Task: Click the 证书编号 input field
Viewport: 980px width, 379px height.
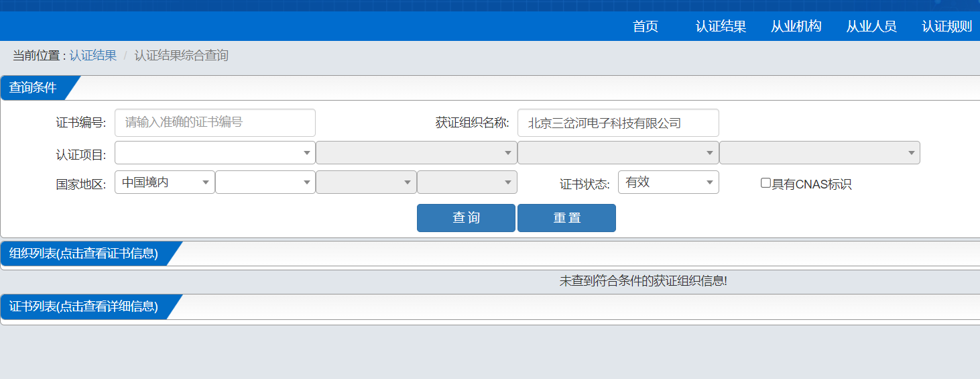Action: (x=215, y=123)
